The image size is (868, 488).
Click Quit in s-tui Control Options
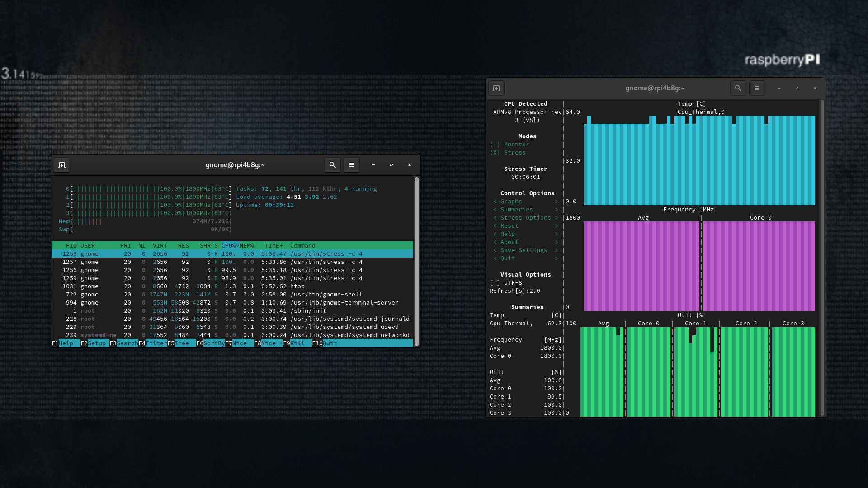pyautogui.click(x=526, y=258)
